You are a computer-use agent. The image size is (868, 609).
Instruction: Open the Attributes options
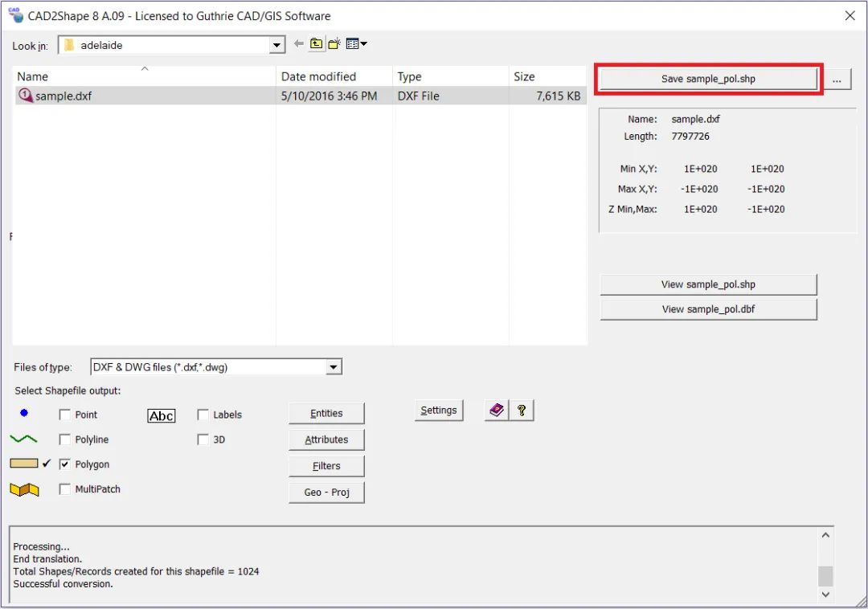pos(326,439)
